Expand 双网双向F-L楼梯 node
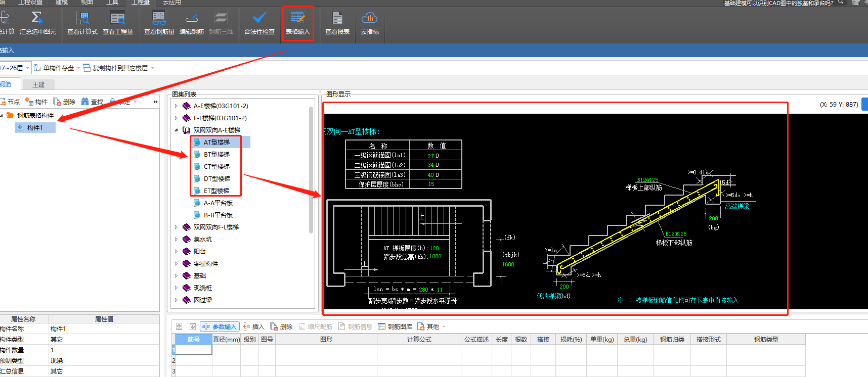 click(x=177, y=227)
